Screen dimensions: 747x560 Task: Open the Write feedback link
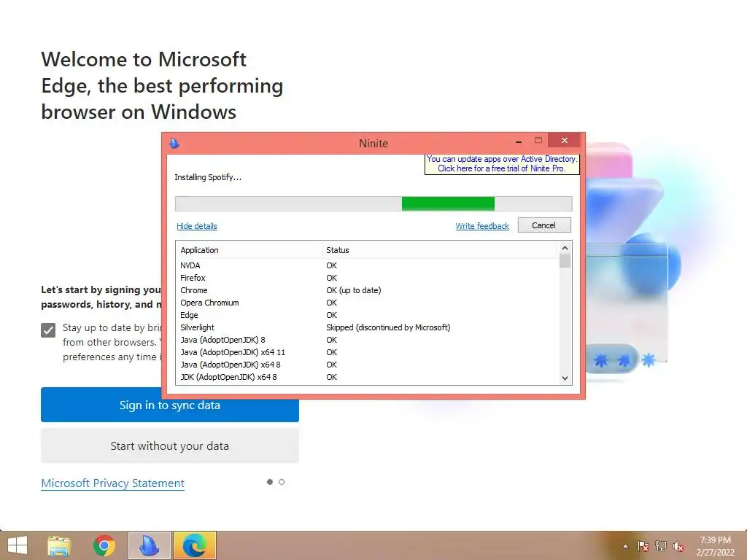point(482,226)
